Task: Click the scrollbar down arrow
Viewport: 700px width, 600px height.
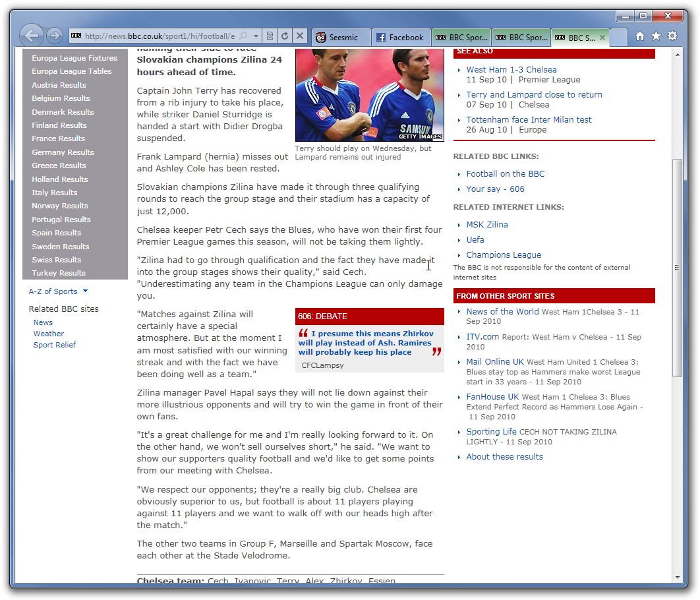Action: tap(677, 577)
